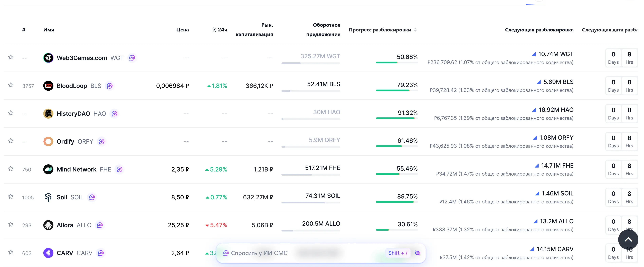
Task: Open the HistoryDAO coin page link
Action: point(73,114)
